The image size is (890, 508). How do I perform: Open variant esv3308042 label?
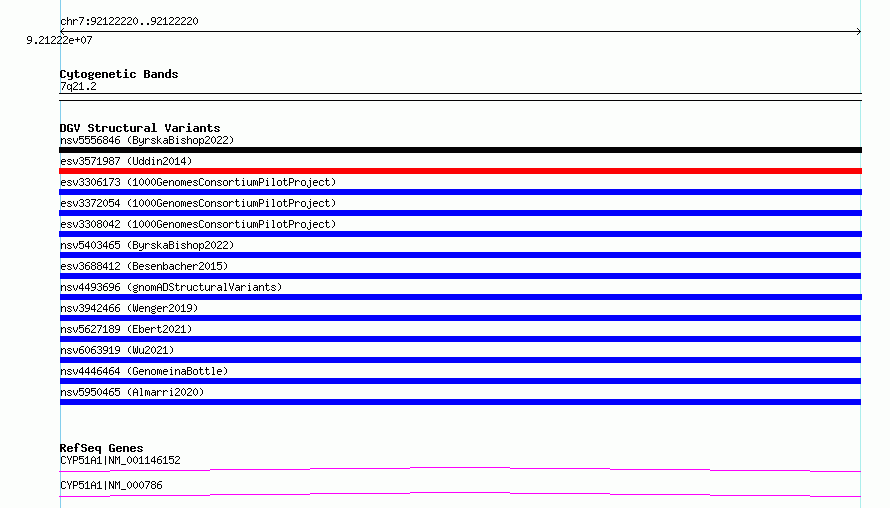pyautogui.click(x=198, y=224)
